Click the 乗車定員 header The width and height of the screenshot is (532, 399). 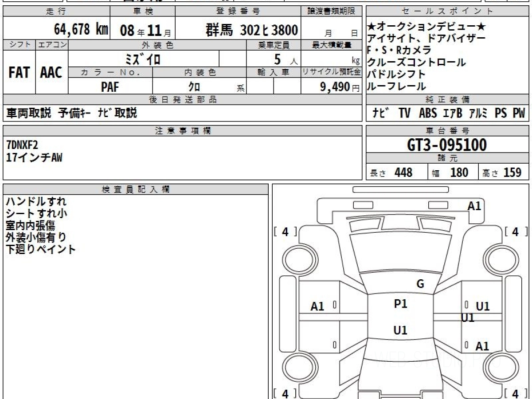[274, 45]
